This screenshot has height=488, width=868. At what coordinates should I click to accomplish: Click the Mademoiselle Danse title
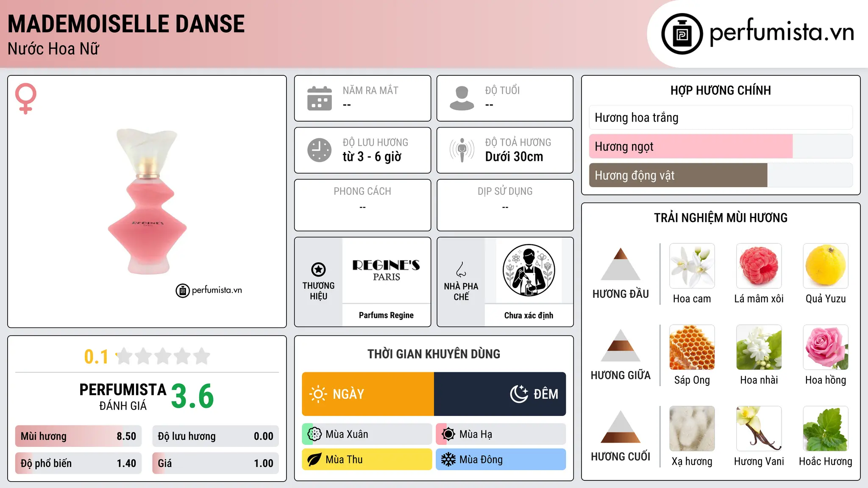[126, 24]
